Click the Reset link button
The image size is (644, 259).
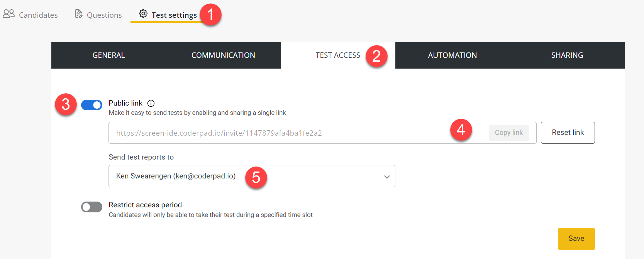pyautogui.click(x=568, y=133)
